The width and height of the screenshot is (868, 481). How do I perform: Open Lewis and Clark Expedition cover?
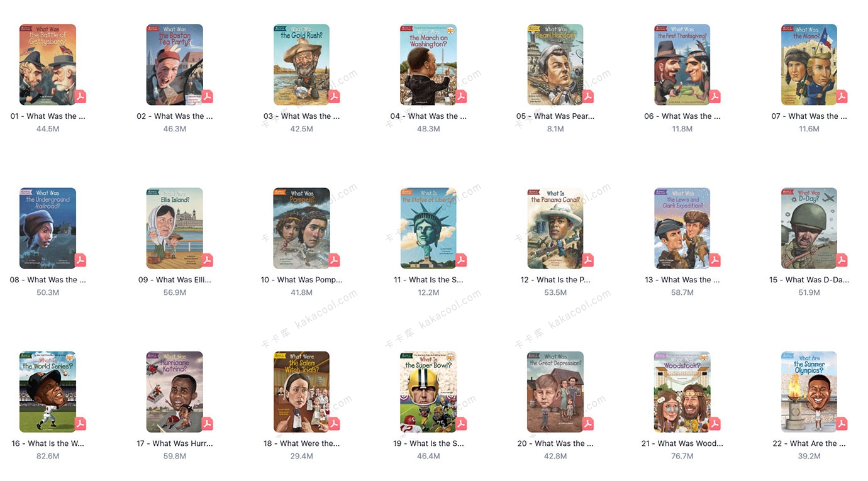point(682,228)
